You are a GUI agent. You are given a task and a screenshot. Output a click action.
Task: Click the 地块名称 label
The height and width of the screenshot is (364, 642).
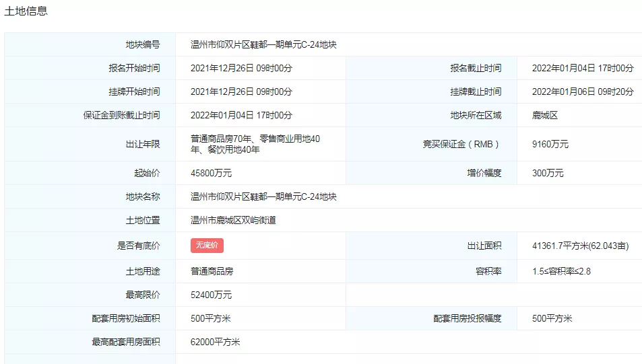click(x=143, y=196)
